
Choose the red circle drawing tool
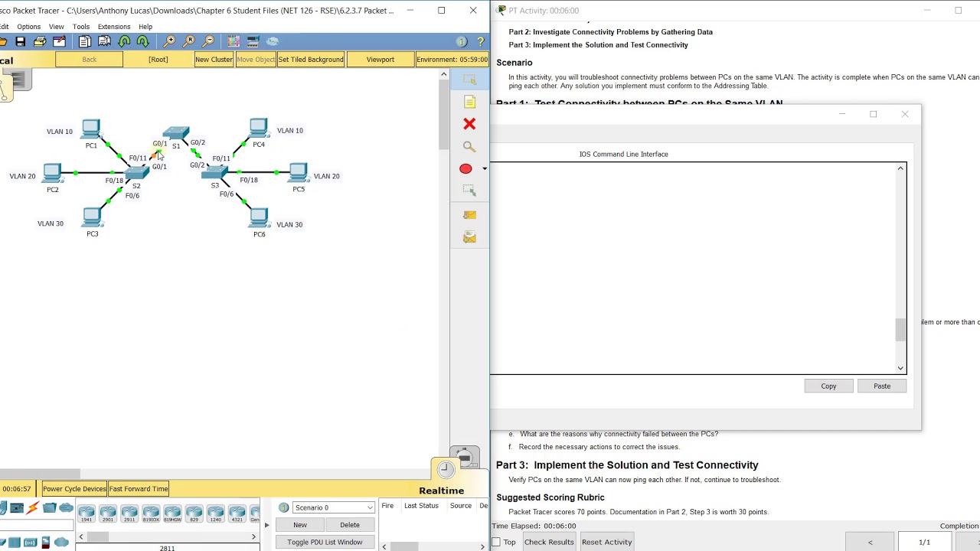click(465, 168)
